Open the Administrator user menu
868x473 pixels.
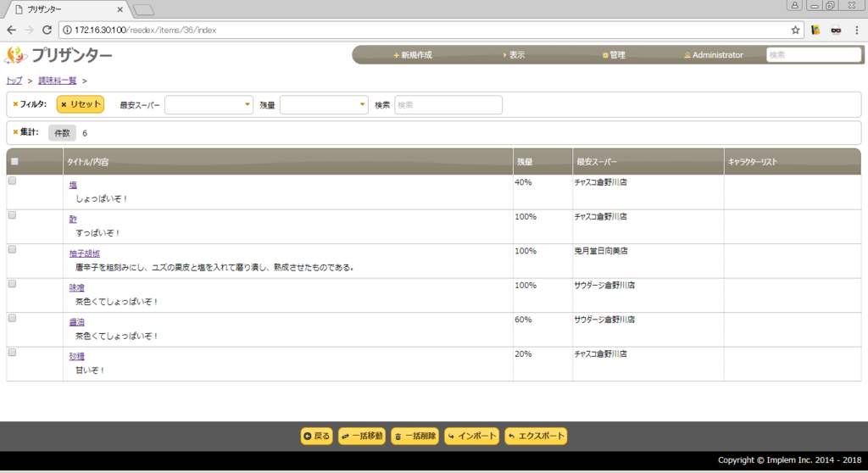coord(714,55)
